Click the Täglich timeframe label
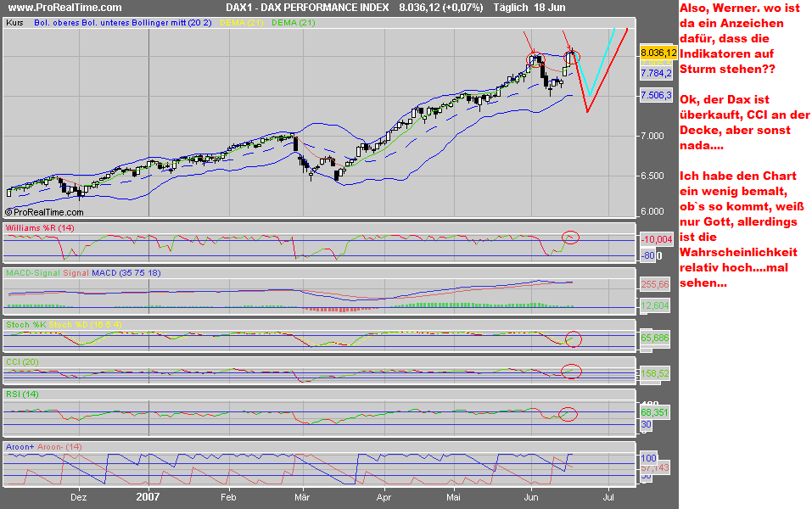 [511, 8]
